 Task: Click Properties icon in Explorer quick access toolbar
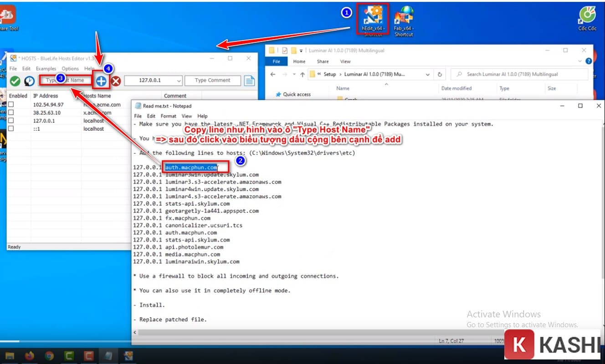[x=285, y=51]
